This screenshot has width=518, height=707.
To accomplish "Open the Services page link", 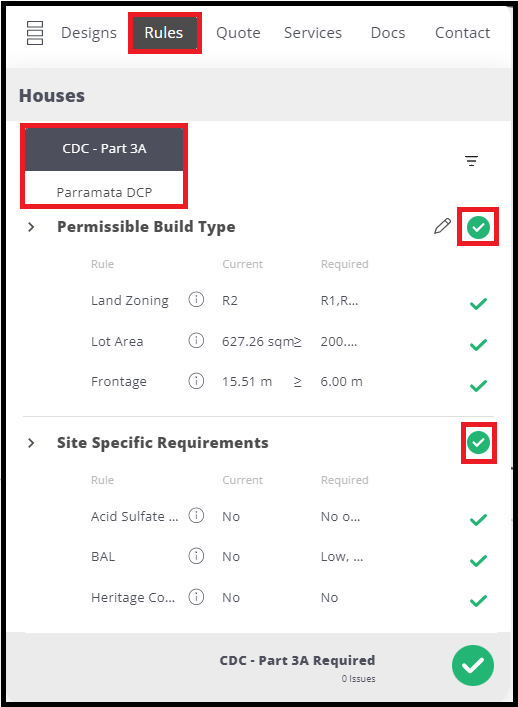I will [313, 33].
